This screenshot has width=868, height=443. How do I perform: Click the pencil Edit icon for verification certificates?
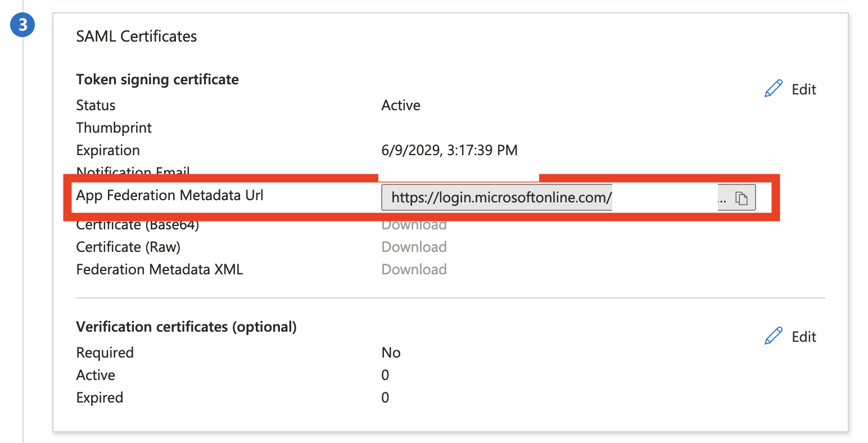(774, 336)
